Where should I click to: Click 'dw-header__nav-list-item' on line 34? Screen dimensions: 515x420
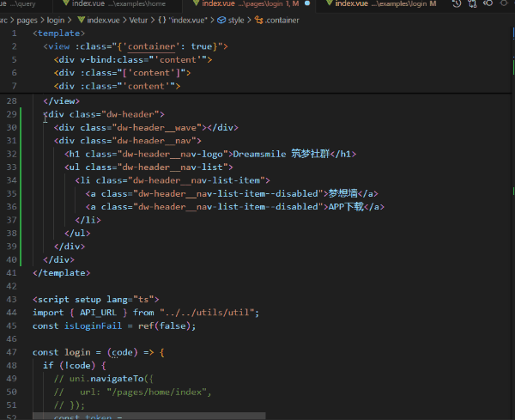(197, 180)
